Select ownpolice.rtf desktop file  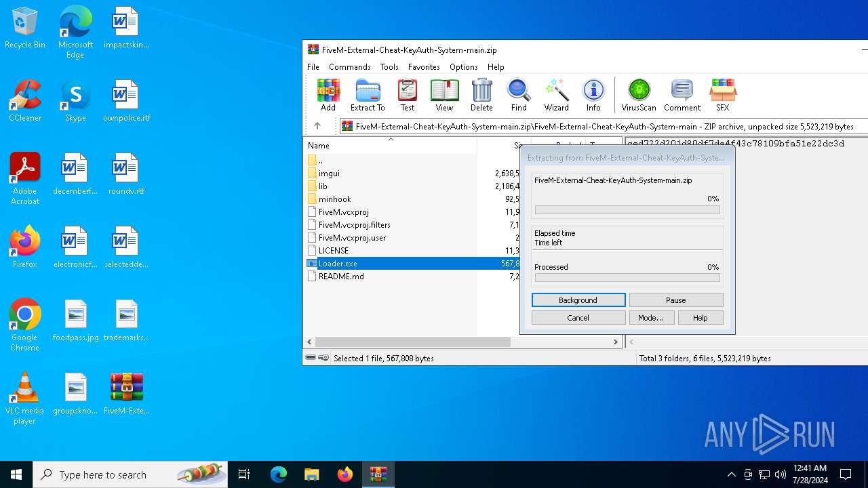coord(127,101)
